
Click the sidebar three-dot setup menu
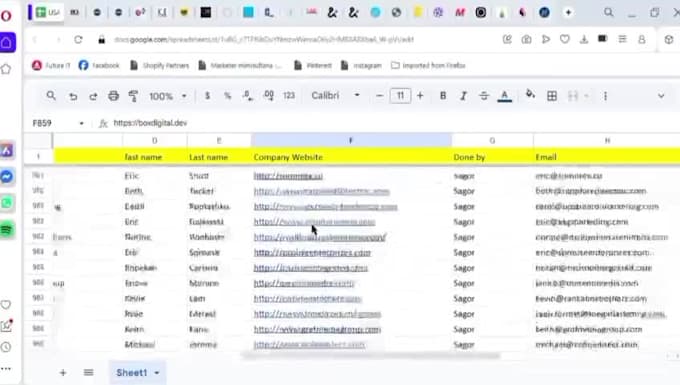(x=6, y=369)
